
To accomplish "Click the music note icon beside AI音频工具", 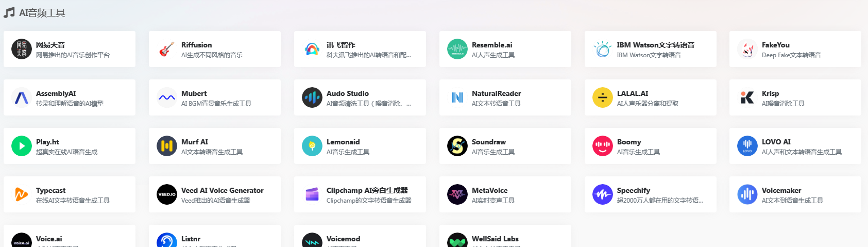I will 9,13.
